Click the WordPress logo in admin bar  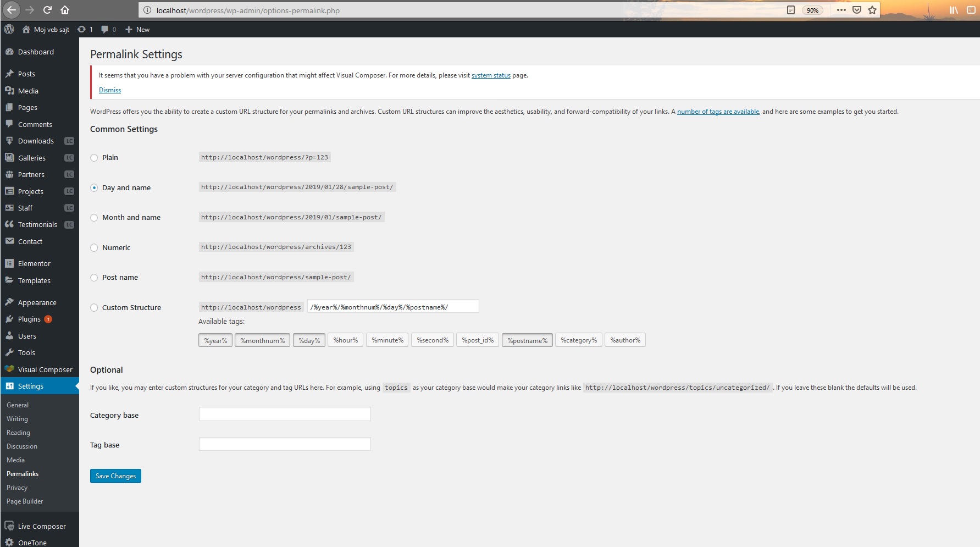coord(9,30)
